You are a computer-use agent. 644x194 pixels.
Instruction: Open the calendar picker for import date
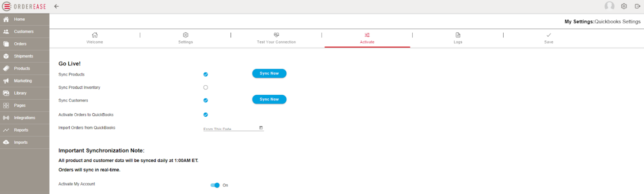pos(261,128)
